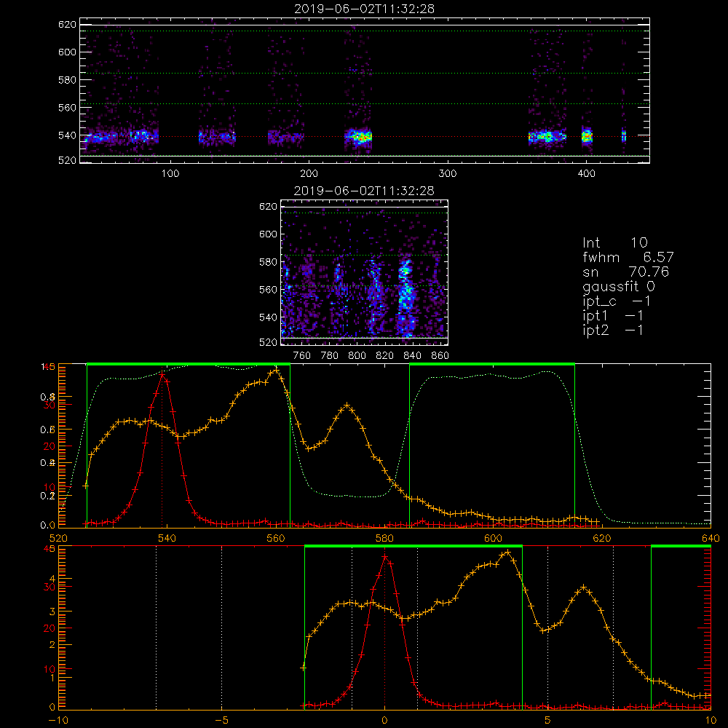Click x-axis label '820' under middle spectrogram
728x728 pixels.
tap(385, 356)
